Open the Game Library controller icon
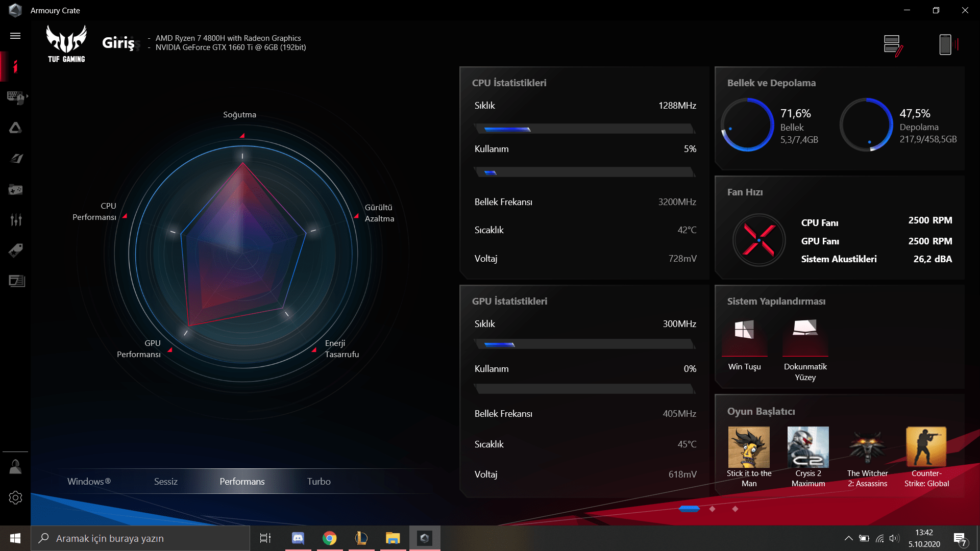The image size is (980, 551). point(15,190)
